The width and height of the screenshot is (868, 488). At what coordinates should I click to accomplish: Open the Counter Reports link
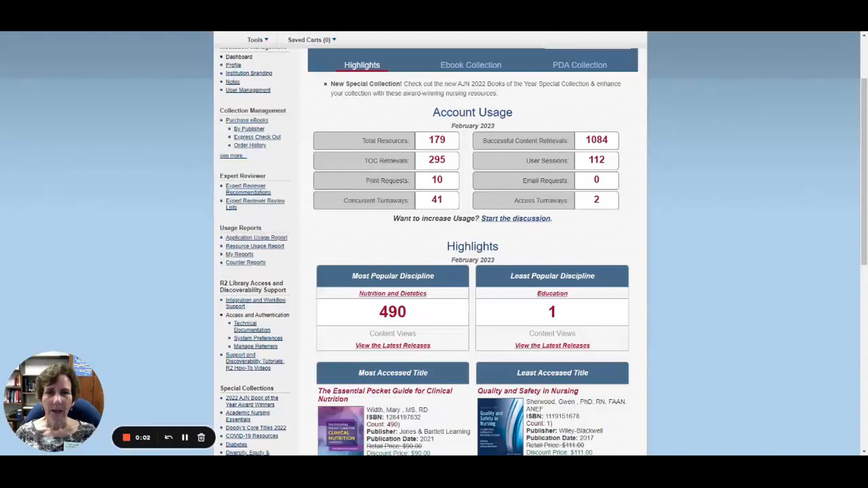[245, 262]
